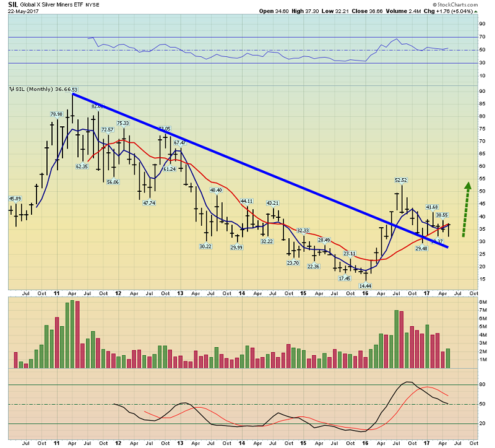This screenshot has width=495, height=448.
Task: Click the 22.36 low price label
Action: pyautogui.click(x=313, y=267)
